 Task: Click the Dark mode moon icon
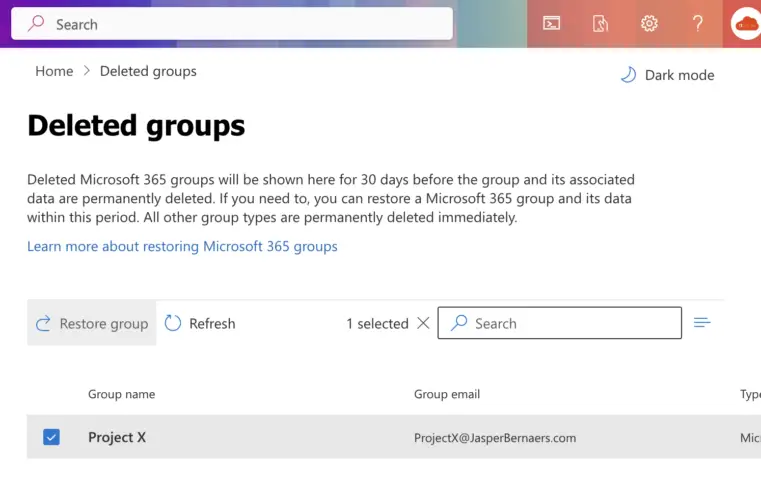[629, 75]
